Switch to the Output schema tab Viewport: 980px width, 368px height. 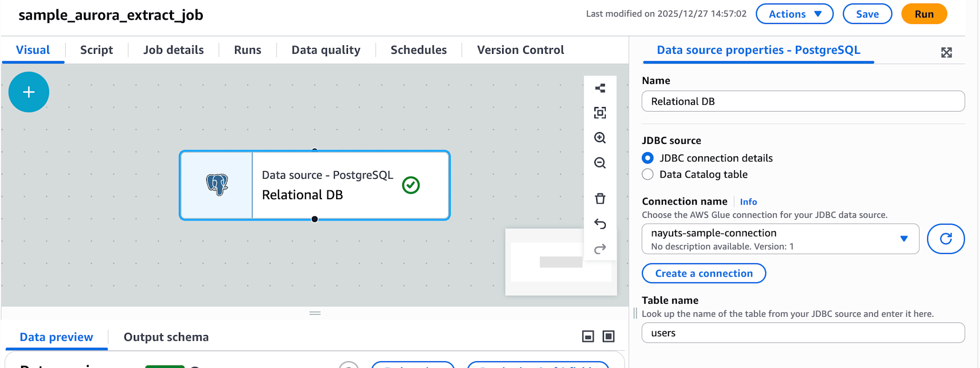coord(166,337)
